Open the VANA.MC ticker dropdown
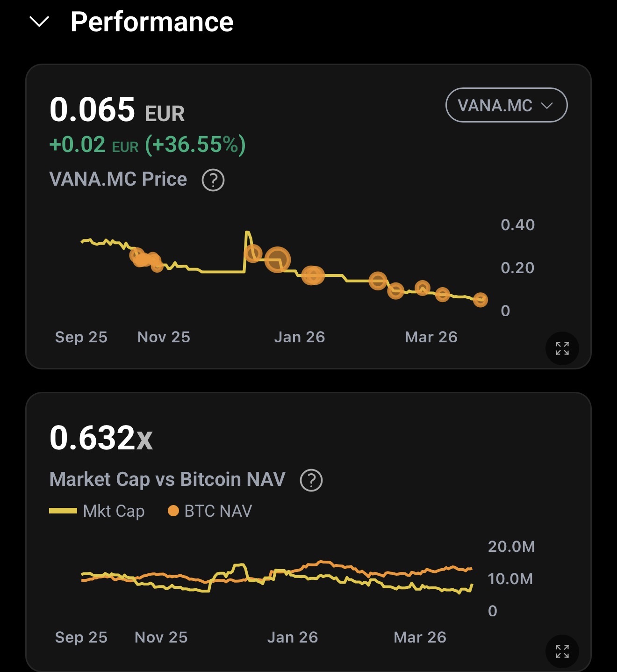This screenshot has width=617, height=672. pos(506,105)
